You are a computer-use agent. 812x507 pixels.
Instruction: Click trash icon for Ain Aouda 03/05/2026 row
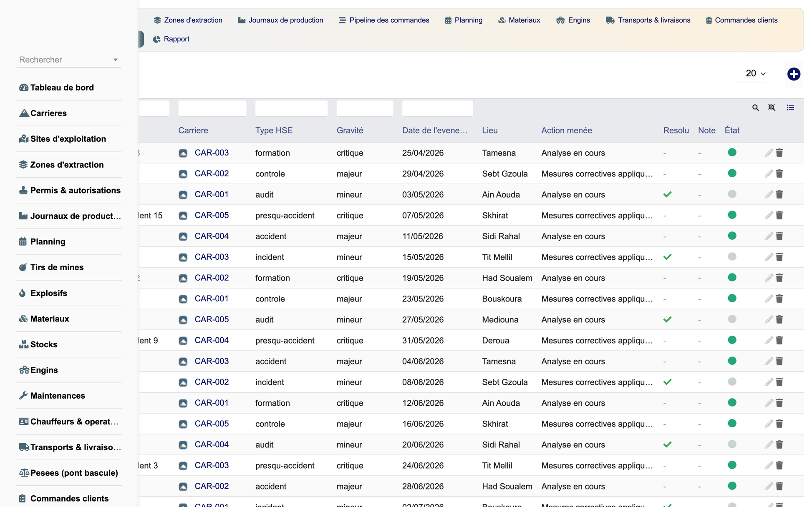pyautogui.click(x=779, y=194)
